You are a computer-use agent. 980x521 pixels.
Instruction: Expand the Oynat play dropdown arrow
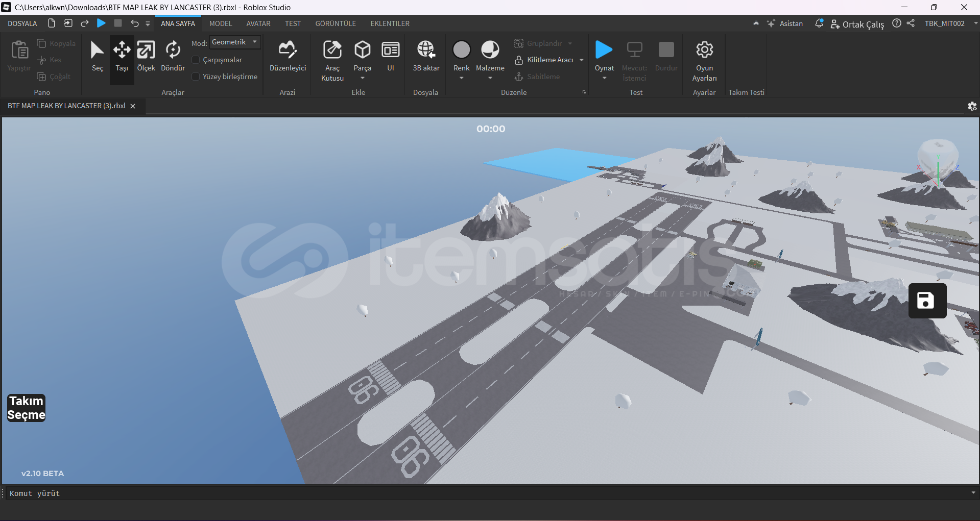pyautogui.click(x=604, y=78)
